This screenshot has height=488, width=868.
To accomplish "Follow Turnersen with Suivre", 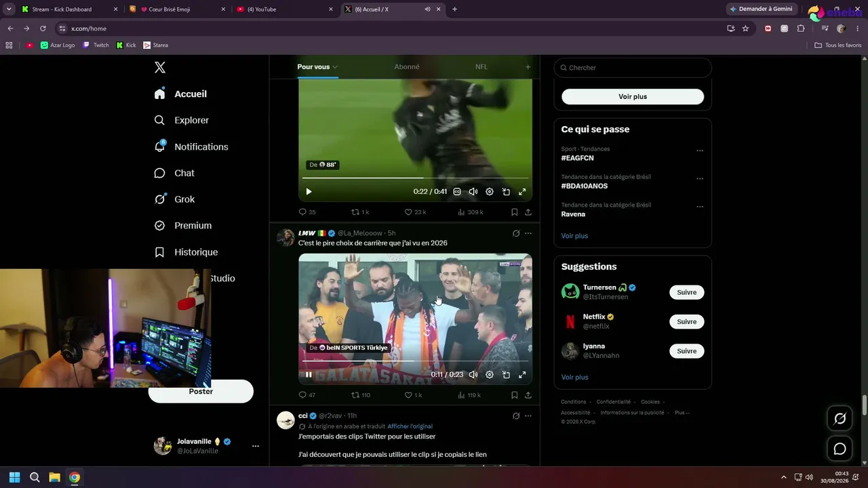I will point(687,292).
